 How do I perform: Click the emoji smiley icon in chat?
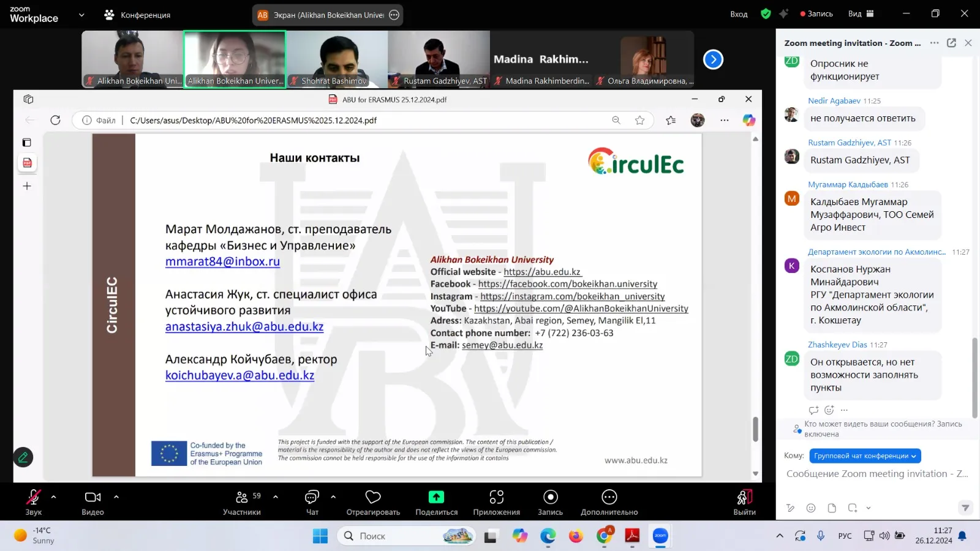[811, 508]
